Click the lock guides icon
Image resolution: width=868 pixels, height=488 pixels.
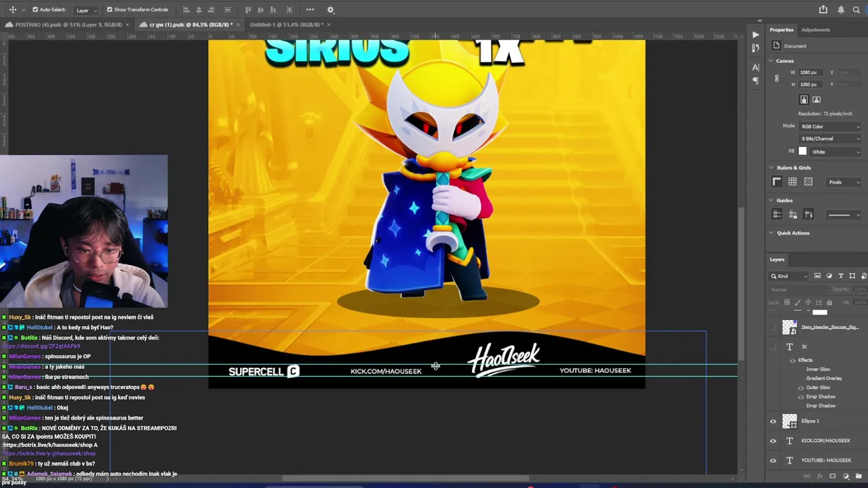793,215
